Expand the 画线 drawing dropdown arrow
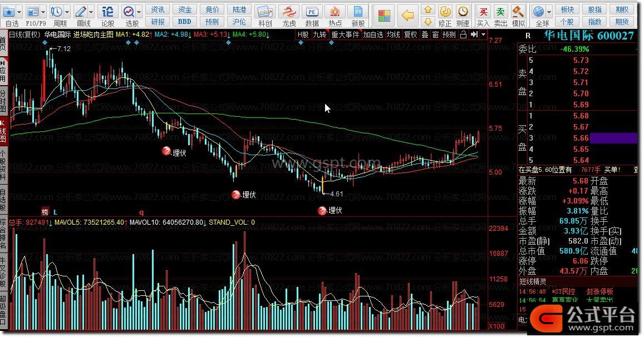Image resolution: width=644 pixels, height=337 pixels. (91, 12)
